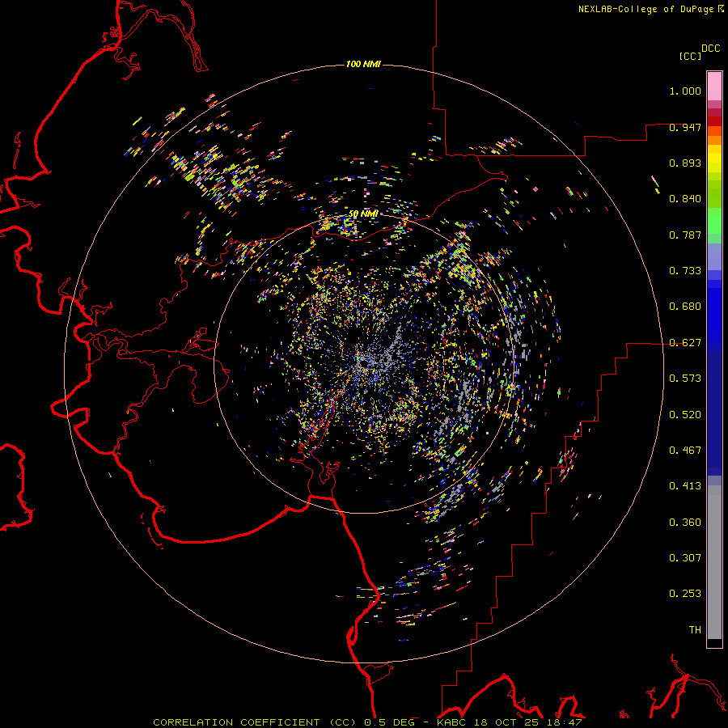The height and width of the screenshot is (728, 728).
Task: Click the 0.253 legend value
Action: 685,594
